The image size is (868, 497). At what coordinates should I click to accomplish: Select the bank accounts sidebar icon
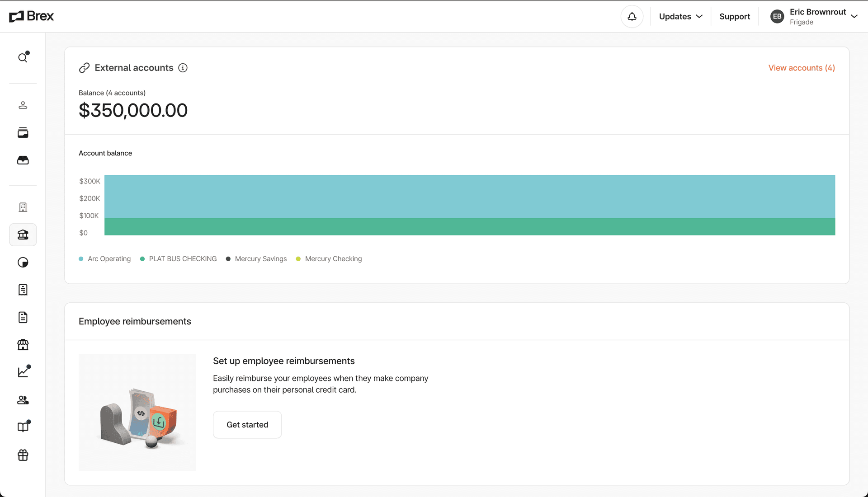[x=23, y=235]
